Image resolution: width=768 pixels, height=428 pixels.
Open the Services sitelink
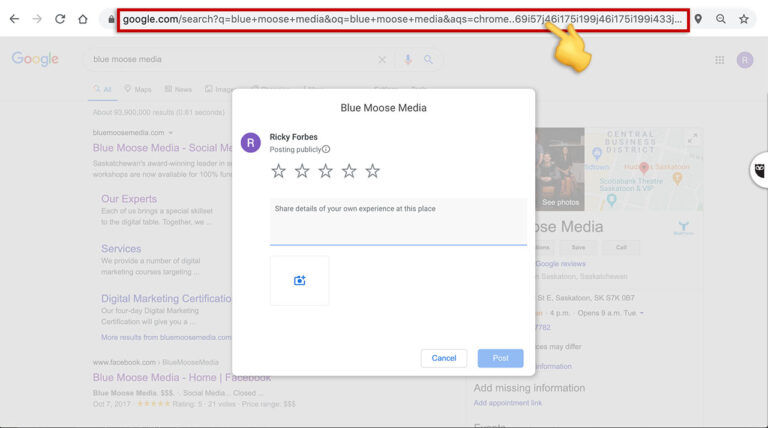[x=121, y=249]
